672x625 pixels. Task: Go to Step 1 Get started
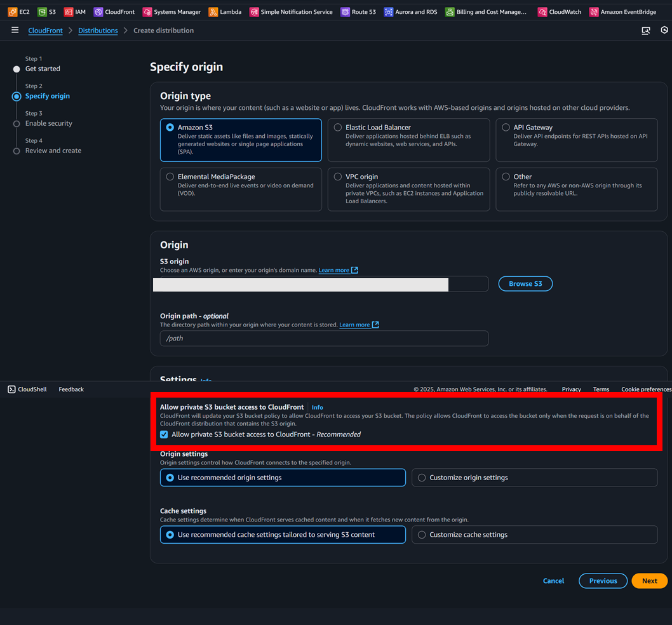coord(43,69)
